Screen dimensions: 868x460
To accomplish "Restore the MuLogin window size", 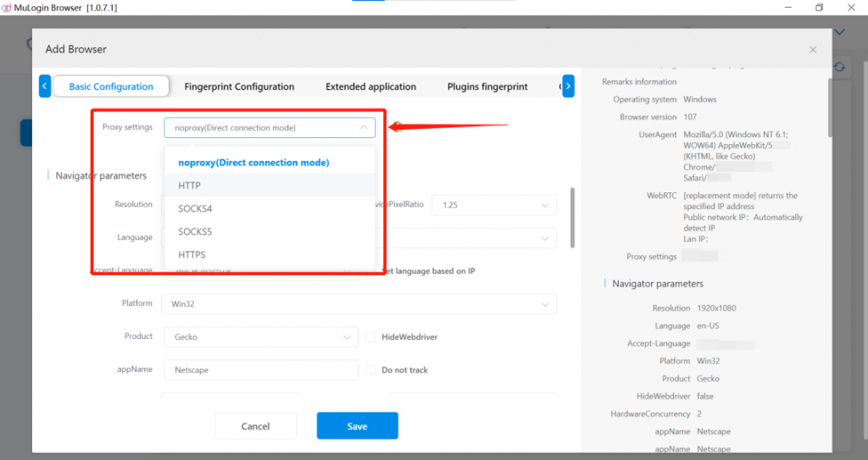I will (x=819, y=8).
